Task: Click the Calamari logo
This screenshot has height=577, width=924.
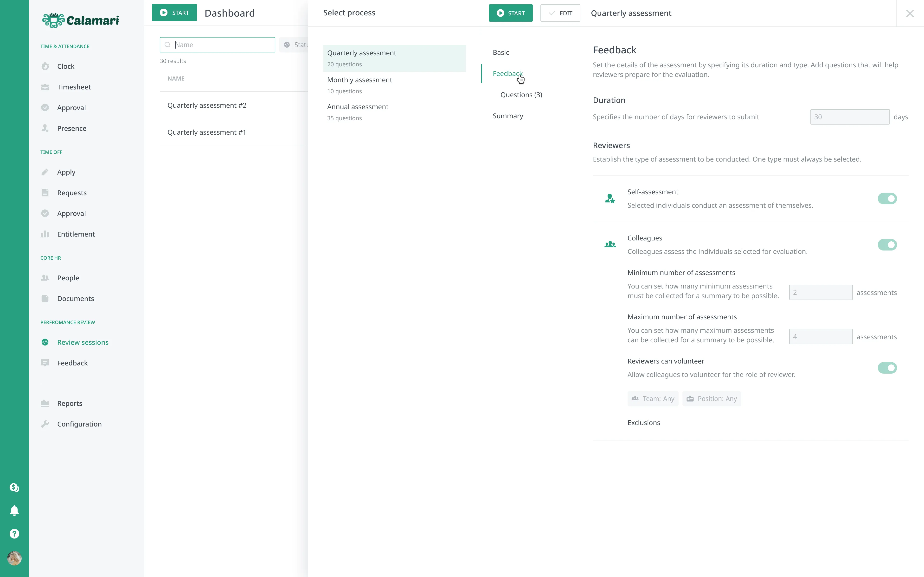Action: [x=81, y=20]
